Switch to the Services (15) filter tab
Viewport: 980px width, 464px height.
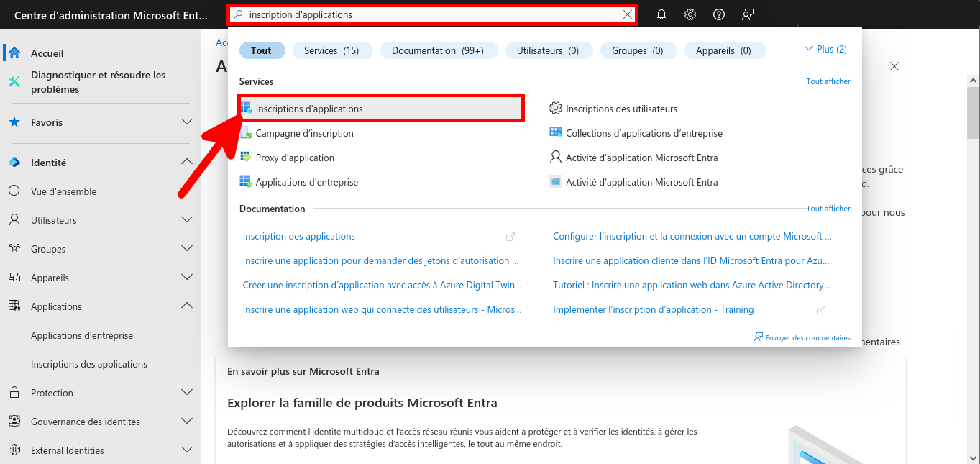(x=332, y=50)
